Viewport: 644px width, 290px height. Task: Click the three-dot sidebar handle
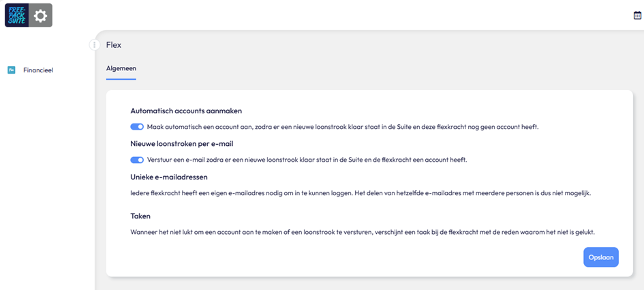coord(95,44)
